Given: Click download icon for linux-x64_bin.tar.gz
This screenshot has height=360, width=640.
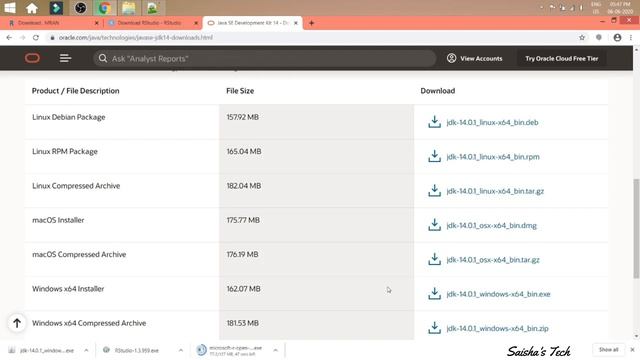Looking at the screenshot, I should 434,190.
